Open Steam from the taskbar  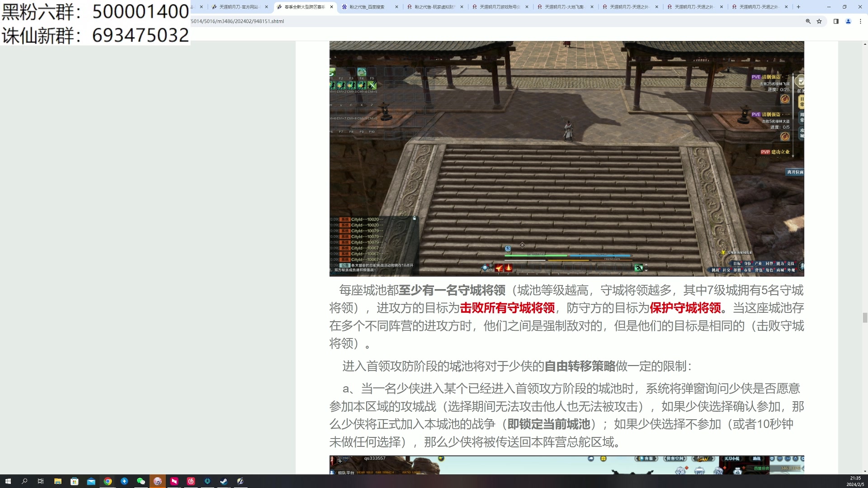pyautogui.click(x=224, y=481)
